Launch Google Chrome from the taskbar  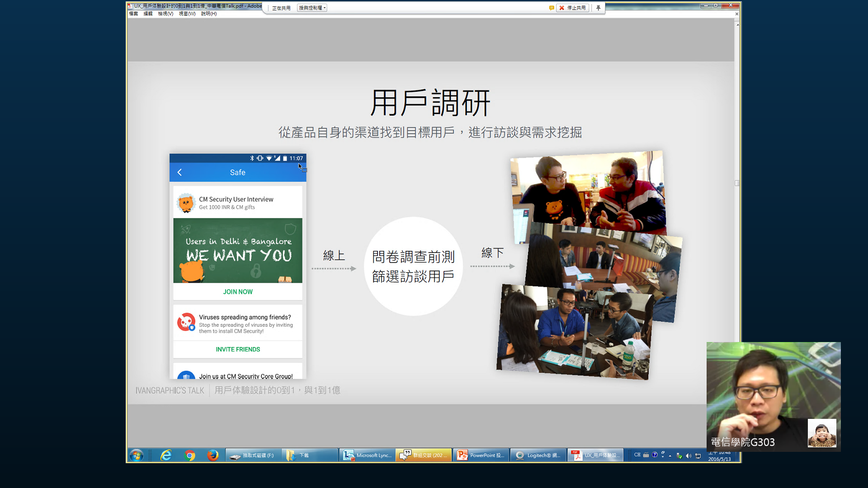[x=190, y=455]
